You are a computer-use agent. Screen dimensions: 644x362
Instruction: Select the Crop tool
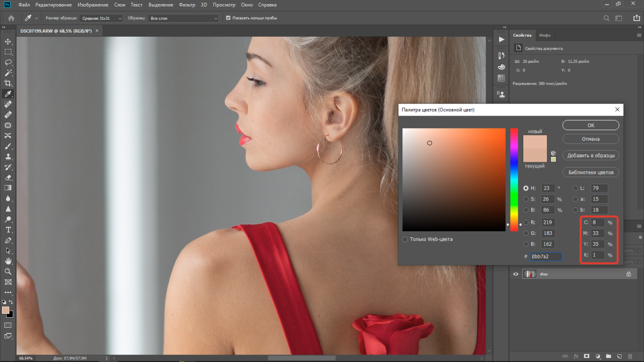(8, 83)
